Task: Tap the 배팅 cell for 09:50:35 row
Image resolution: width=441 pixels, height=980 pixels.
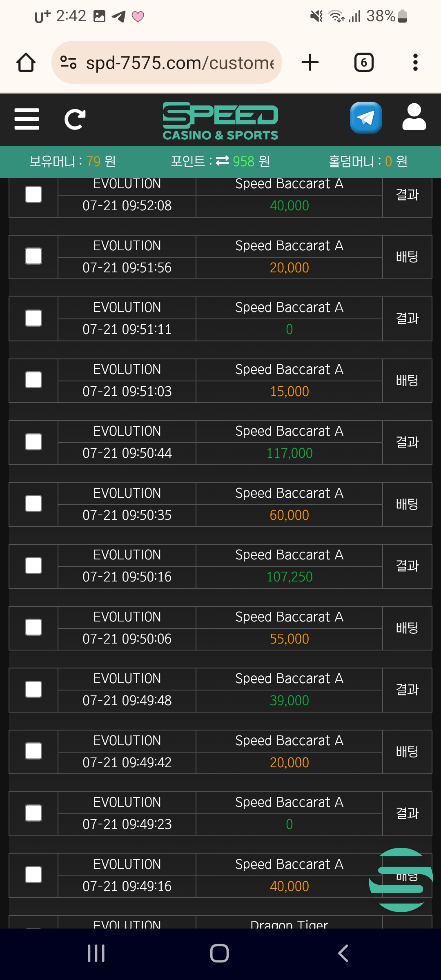Action: [x=407, y=504]
